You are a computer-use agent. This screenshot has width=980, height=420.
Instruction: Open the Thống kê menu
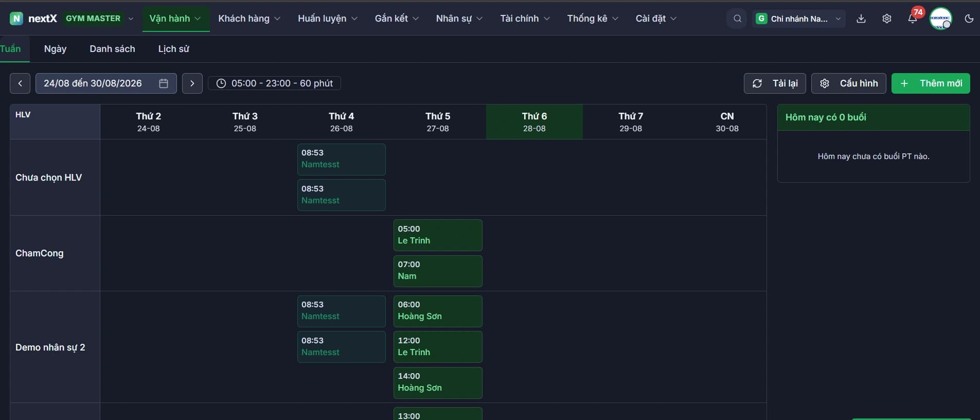[593, 19]
